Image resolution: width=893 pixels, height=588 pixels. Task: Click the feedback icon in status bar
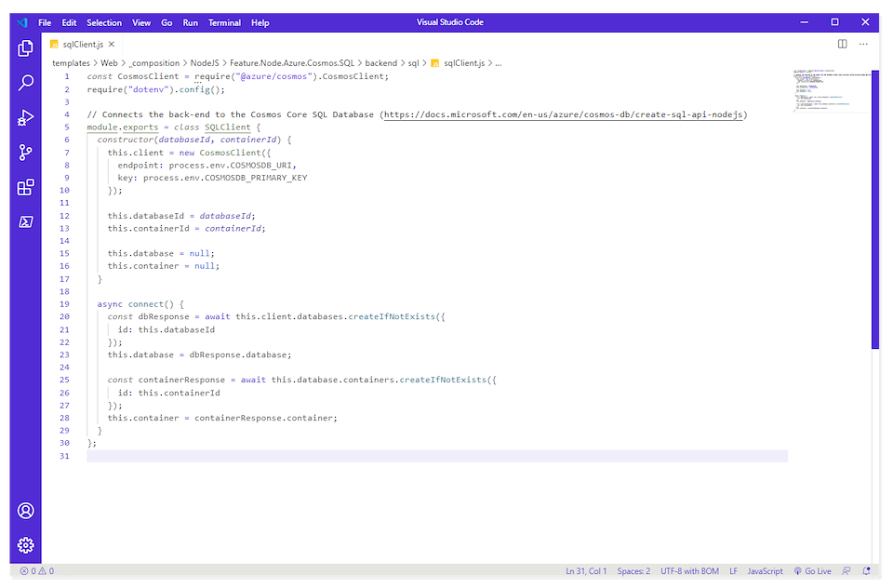[846, 571]
